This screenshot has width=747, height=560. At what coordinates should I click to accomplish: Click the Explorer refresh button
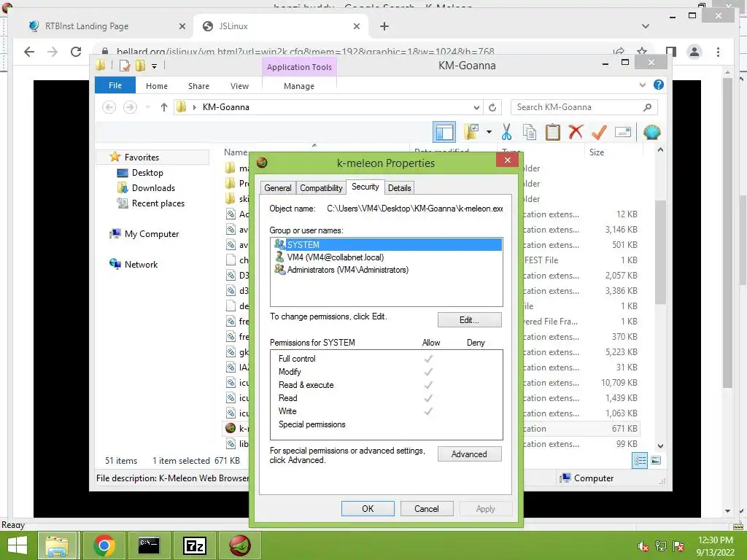[x=492, y=107]
